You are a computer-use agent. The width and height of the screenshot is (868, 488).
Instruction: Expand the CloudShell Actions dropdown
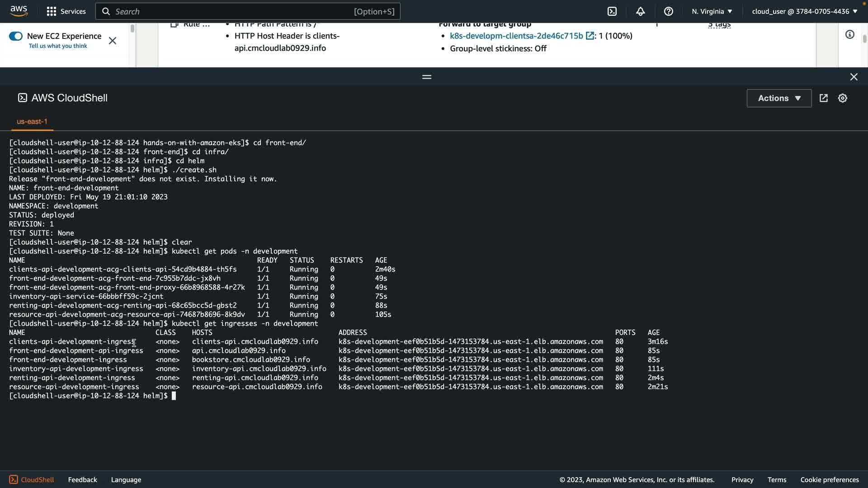pos(778,98)
